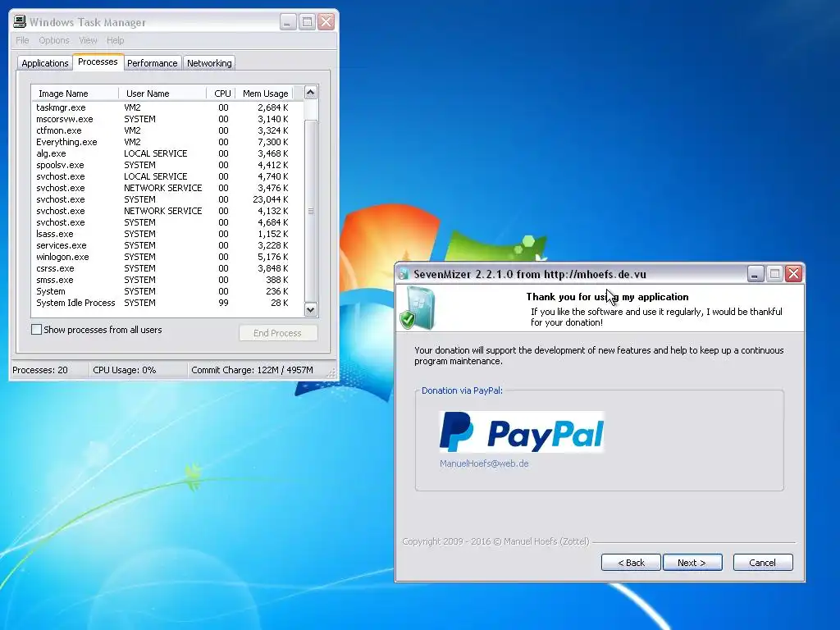Screen dimensions: 840x630
Task: Select svchost.exe using 4,740 K memory
Action: coord(167,176)
